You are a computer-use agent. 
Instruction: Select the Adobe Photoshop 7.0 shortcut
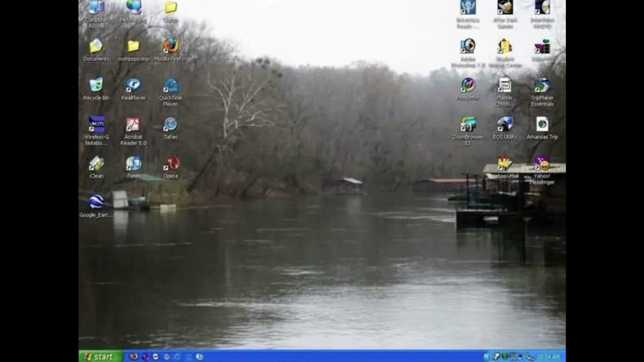[x=468, y=53]
